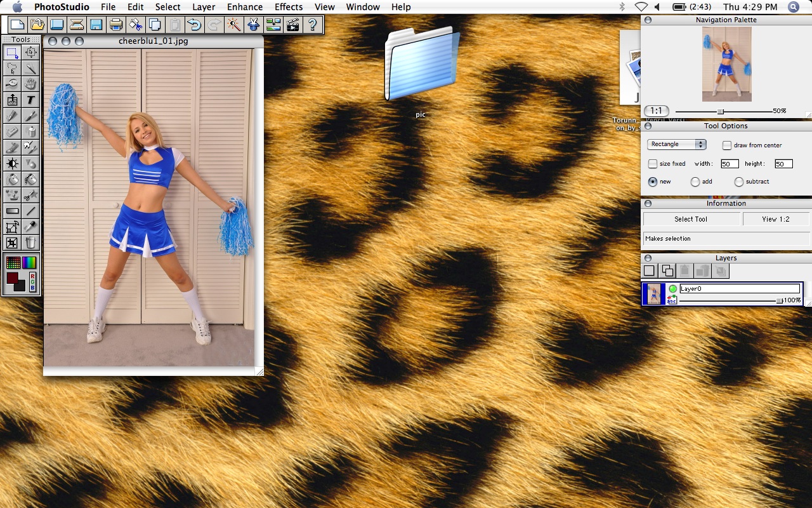The image size is (812, 508).
Task: Select the Transform resize tool
Action: (x=12, y=227)
